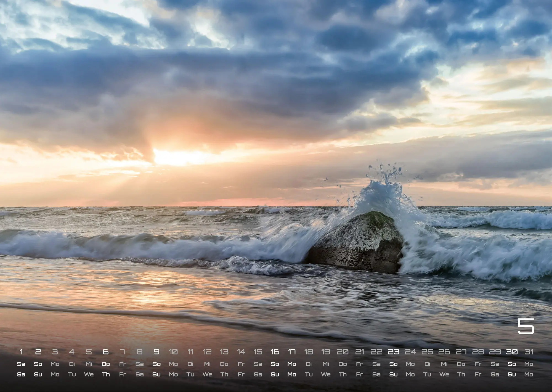Click 'Mi' label under date 12
The height and width of the screenshot is (392, 552).
207,364
